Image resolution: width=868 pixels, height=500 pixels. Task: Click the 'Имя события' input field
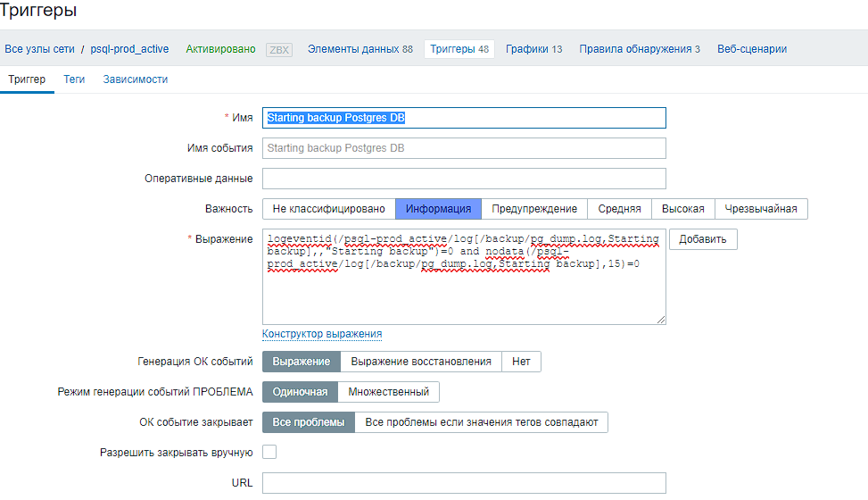click(464, 148)
